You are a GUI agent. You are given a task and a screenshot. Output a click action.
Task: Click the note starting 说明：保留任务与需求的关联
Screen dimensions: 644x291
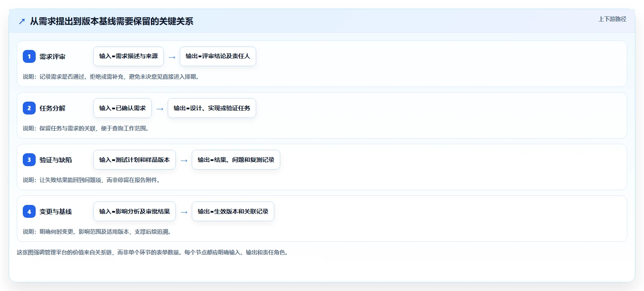[x=86, y=128]
